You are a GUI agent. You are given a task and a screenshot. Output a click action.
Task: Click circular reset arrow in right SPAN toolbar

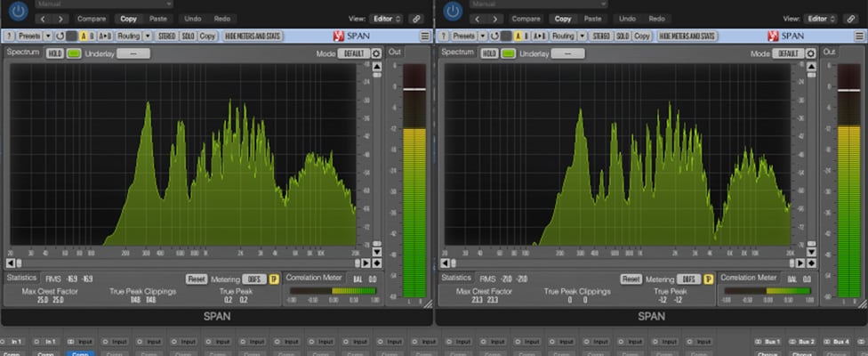[494, 36]
